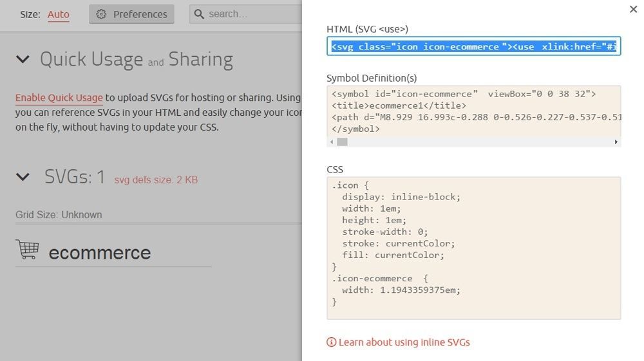Screen dimensions: 644x361
Task: Select the HTML SVG use code field
Action: pyautogui.click(x=473, y=46)
